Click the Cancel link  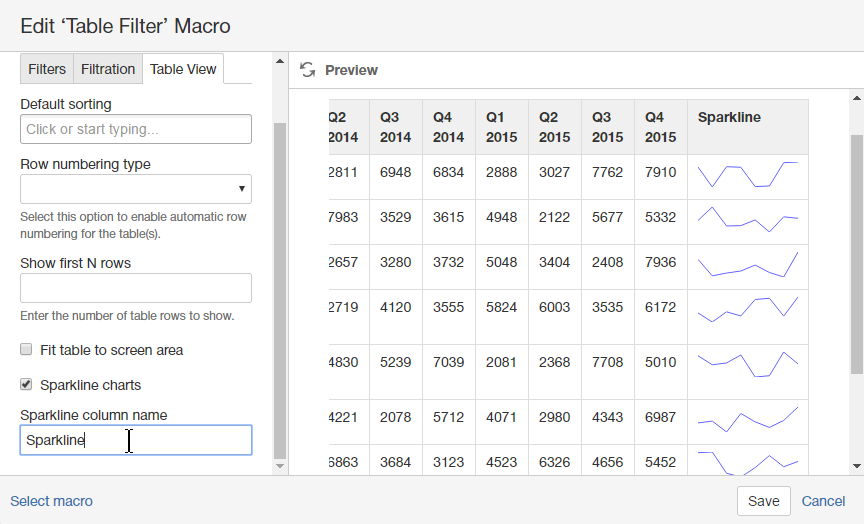pos(823,501)
